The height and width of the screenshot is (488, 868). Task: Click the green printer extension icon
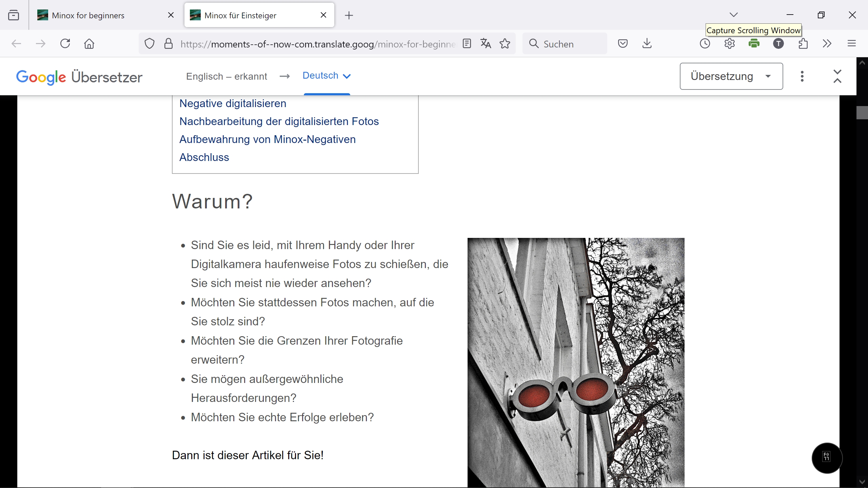click(754, 44)
